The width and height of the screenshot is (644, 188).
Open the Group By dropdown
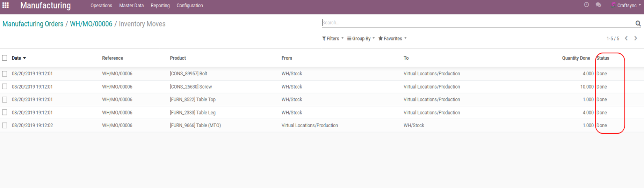(361, 38)
